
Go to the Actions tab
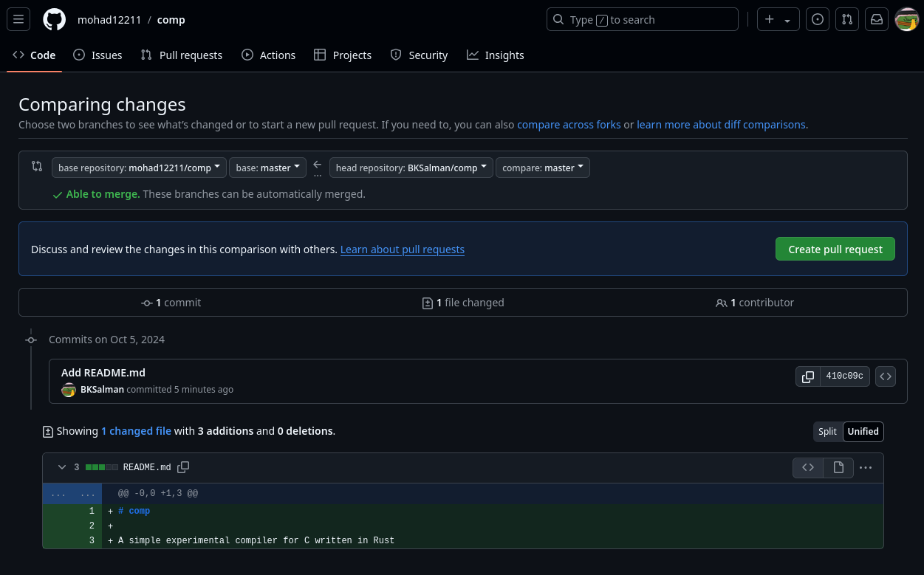pos(269,55)
